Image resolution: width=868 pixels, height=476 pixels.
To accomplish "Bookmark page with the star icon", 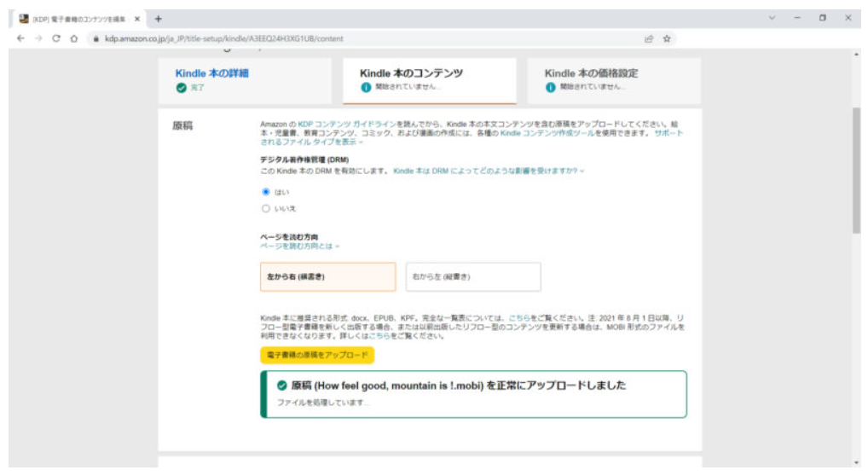I will [667, 38].
